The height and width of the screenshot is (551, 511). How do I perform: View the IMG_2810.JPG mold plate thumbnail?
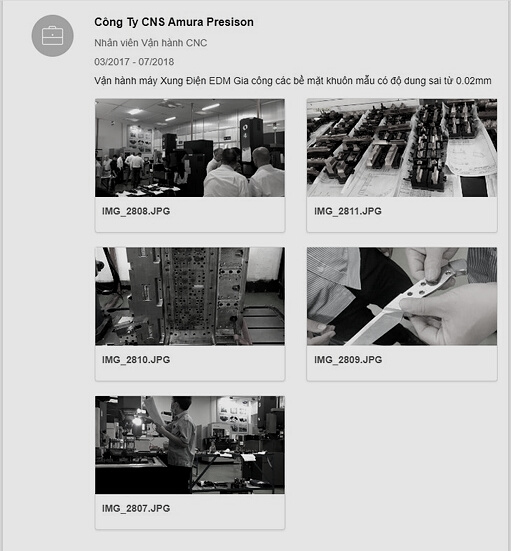190,296
